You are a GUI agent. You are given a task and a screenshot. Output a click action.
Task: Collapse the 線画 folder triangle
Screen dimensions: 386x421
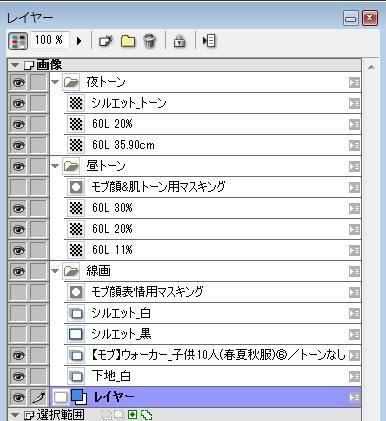click(55, 271)
